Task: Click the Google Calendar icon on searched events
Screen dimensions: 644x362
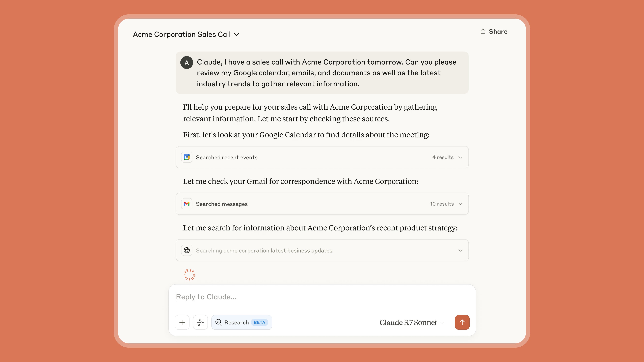Action: coord(186,157)
